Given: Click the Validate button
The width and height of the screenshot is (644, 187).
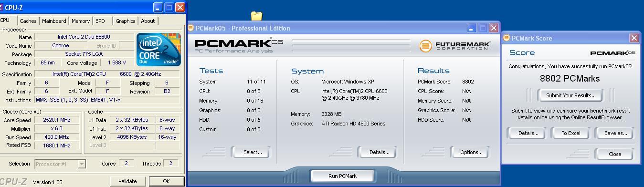Looking at the screenshot, I should (x=127, y=181).
